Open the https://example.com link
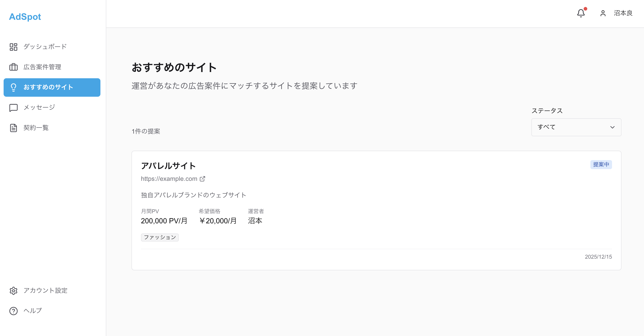This screenshot has height=336, width=644. click(169, 179)
